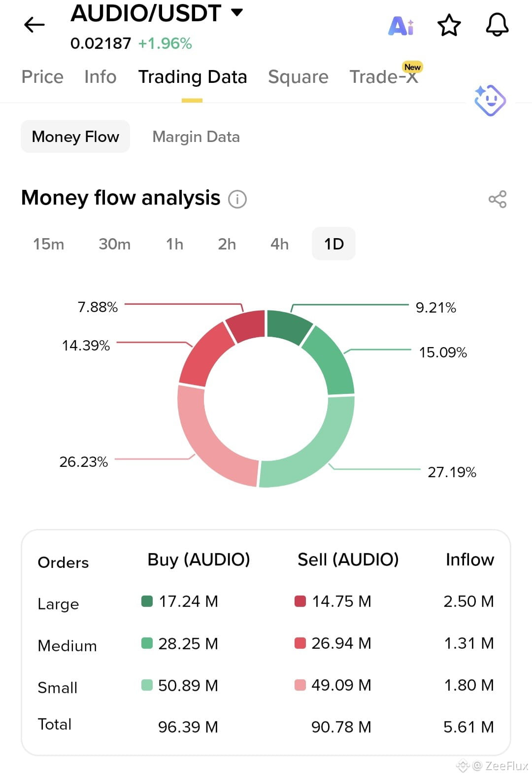The image size is (532, 778).
Task: Switch to the Price tab
Action: 42,77
